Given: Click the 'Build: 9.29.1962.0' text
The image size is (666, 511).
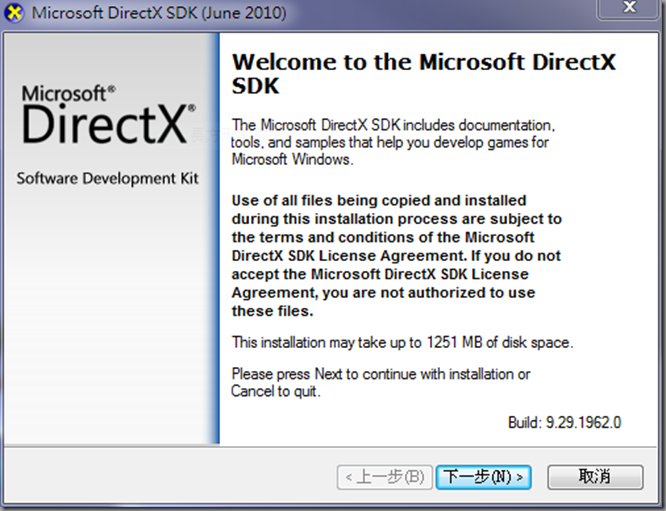Looking at the screenshot, I should [564, 422].
